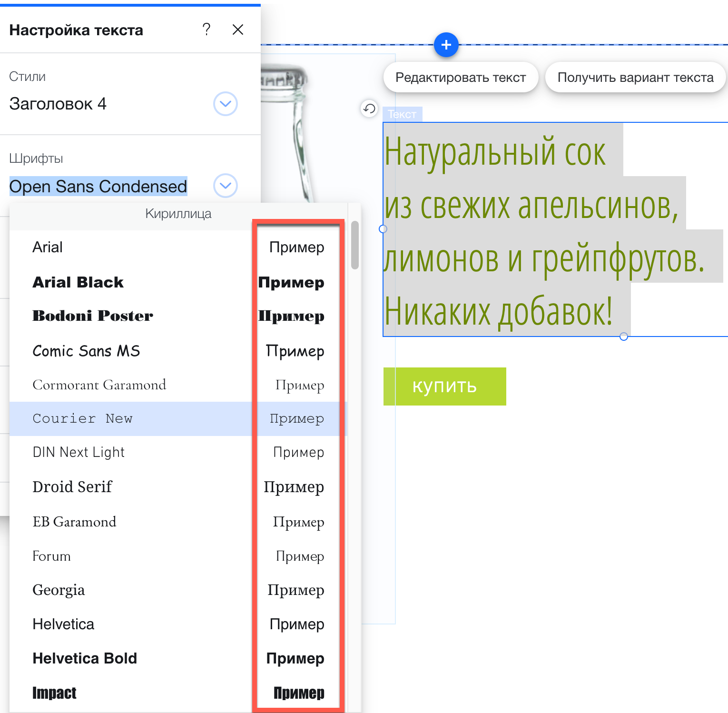Screen dimensions: 728x713
Task: Collapse the fonts dropdown chevron
Action: 225,186
